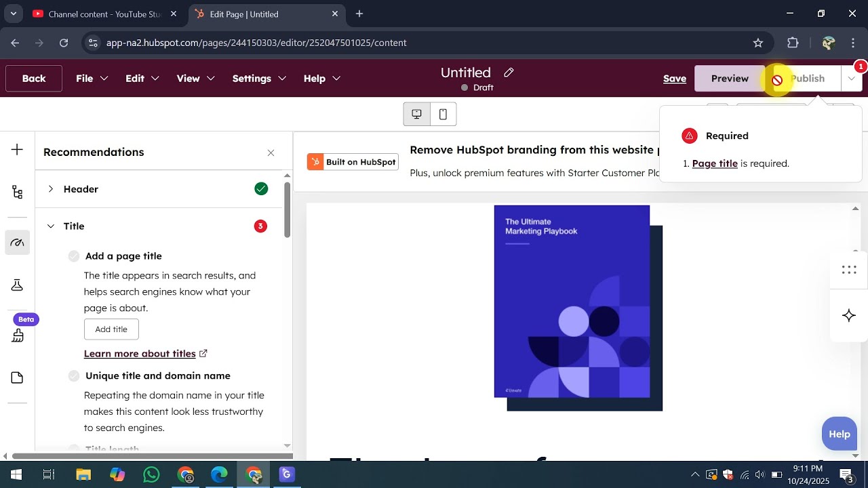Open the Chrome three-dot menu
Viewport: 868px width, 488px height.
[853, 43]
